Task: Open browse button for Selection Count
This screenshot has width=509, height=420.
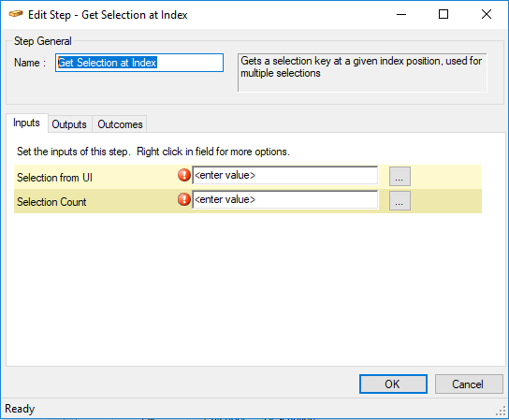Action: pos(400,200)
